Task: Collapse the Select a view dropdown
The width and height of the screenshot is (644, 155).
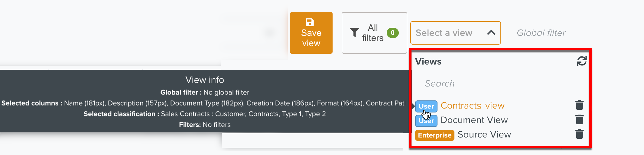Action: (x=455, y=33)
